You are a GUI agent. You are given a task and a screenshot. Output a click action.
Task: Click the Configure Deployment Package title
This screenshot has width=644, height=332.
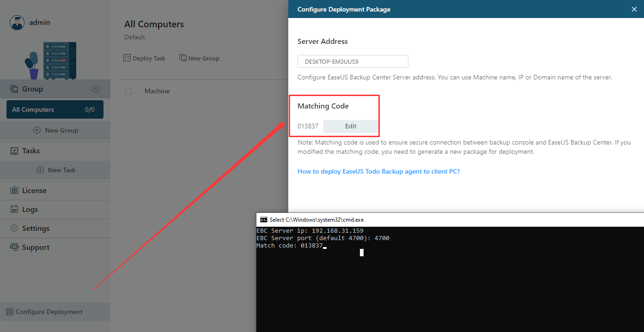344,9
